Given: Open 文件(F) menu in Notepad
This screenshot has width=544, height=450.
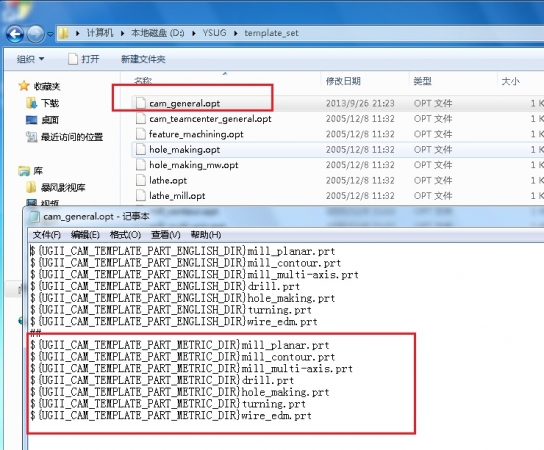Looking at the screenshot, I should [x=46, y=235].
